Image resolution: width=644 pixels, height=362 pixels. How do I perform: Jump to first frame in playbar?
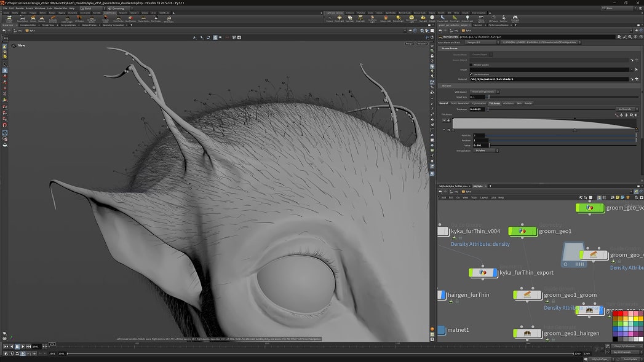click(x=6, y=347)
